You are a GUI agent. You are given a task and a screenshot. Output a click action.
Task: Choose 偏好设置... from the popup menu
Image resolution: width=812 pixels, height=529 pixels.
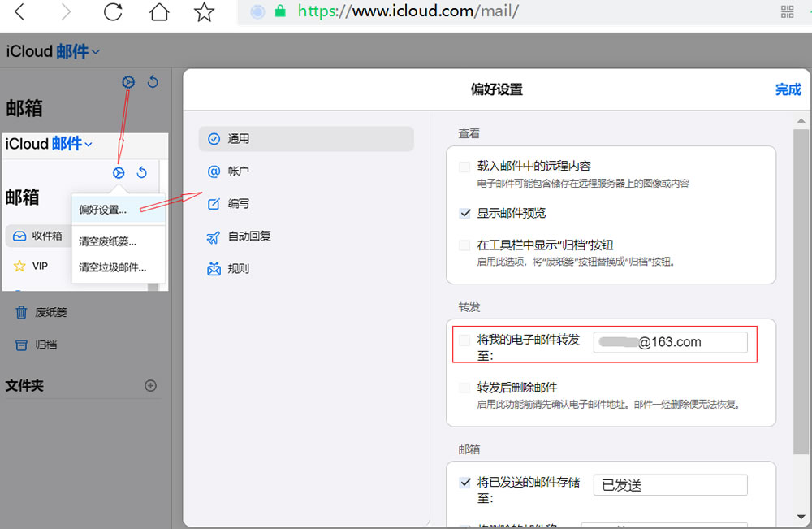(119, 210)
